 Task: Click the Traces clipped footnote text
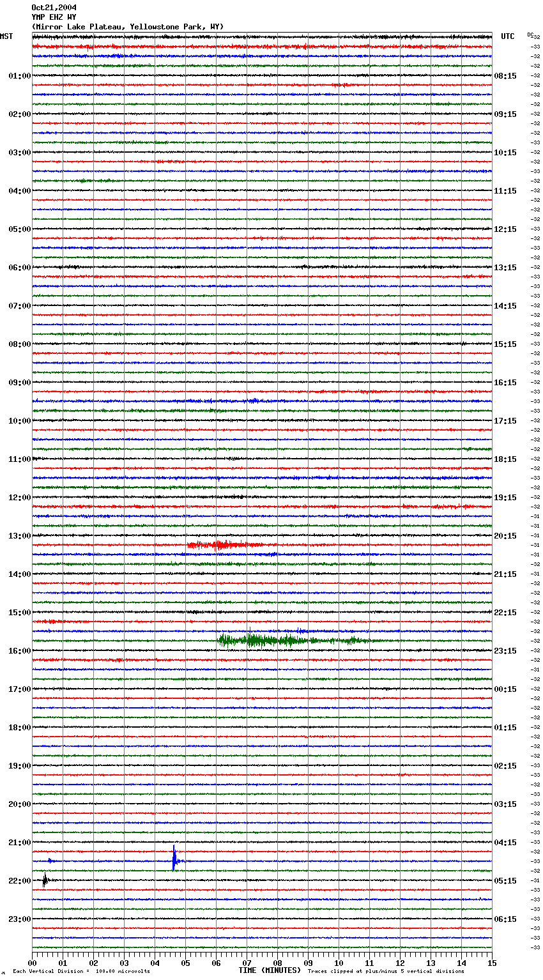point(386,971)
